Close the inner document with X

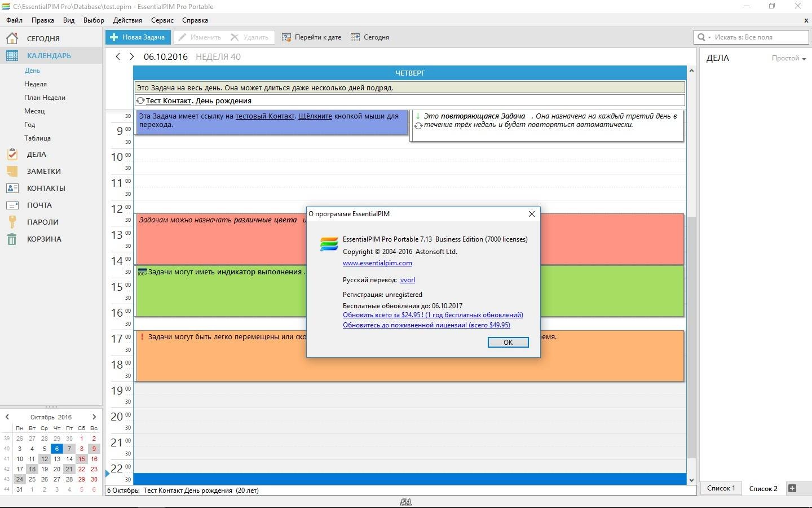tap(806, 20)
